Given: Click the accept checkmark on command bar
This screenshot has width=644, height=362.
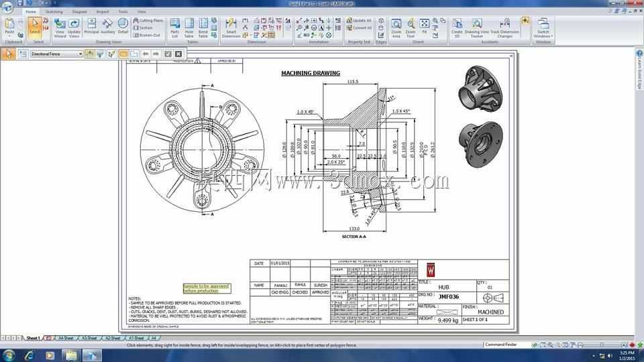Looking at the screenshot, I should click(x=168, y=54).
